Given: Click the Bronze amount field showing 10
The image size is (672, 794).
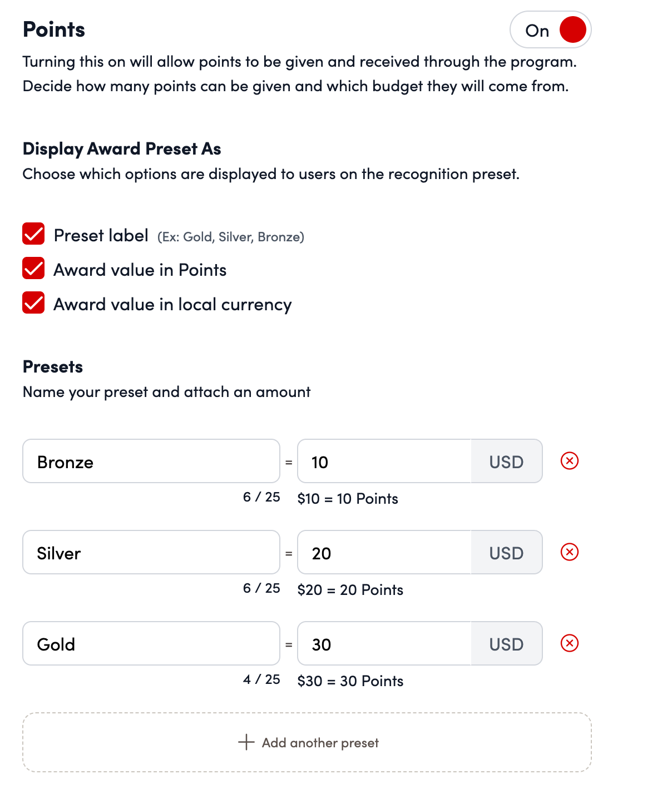Looking at the screenshot, I should coord(384,461).
